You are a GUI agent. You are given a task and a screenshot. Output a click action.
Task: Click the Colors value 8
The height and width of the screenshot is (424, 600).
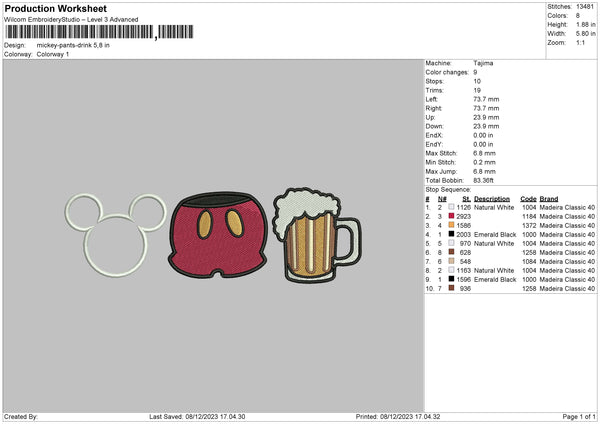click(x=578, y=16)
